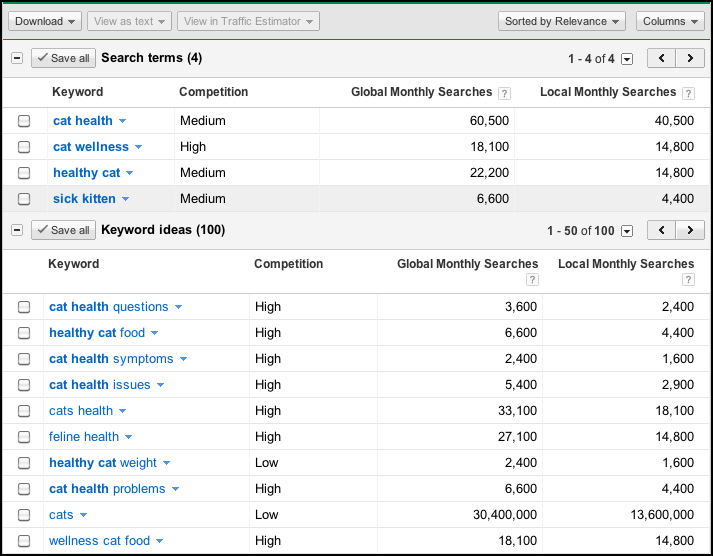Check the box for healthy cat

coord(24,173)
